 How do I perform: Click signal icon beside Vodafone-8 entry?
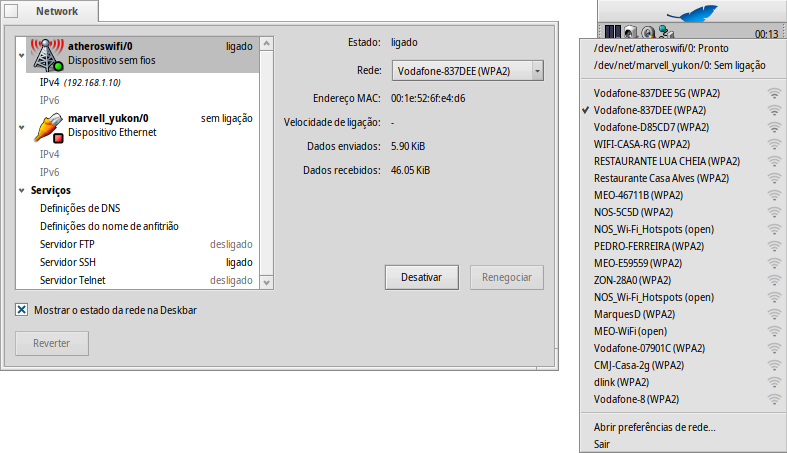[774, 399]
